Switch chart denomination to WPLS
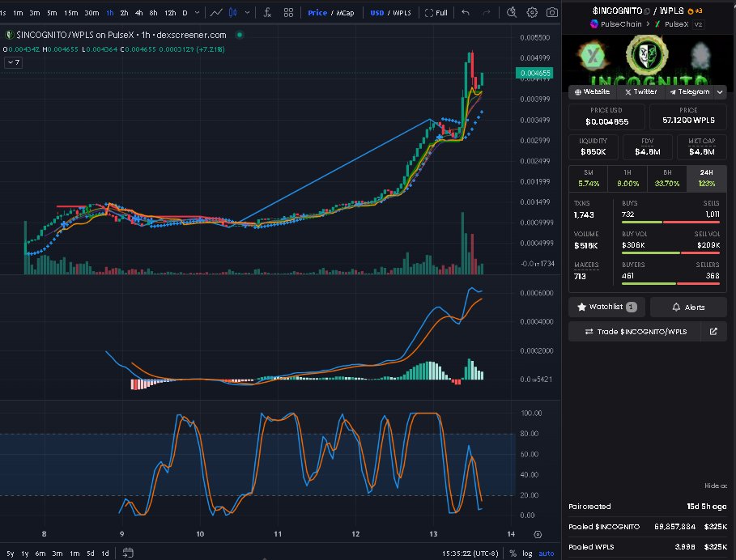Image resolution: width=736 pixels, height=560 pixels. (402, 13)
